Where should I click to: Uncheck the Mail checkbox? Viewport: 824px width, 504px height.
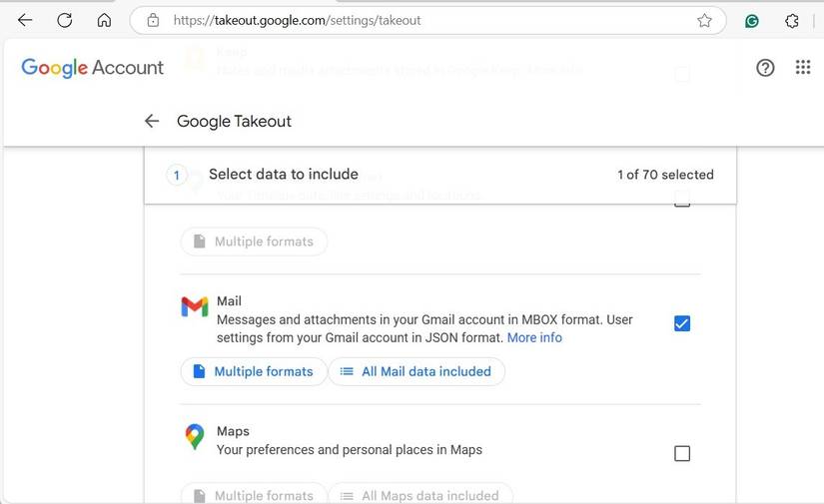[682, 323]
